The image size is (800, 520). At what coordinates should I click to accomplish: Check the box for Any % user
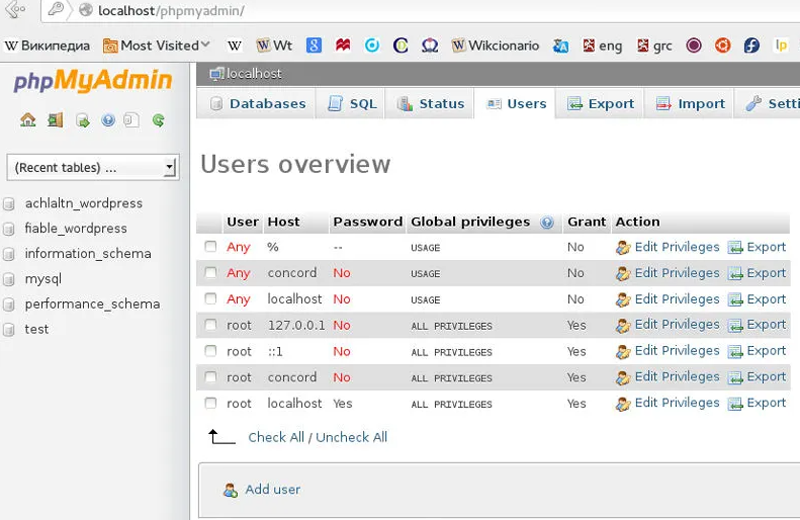(211, 247)
